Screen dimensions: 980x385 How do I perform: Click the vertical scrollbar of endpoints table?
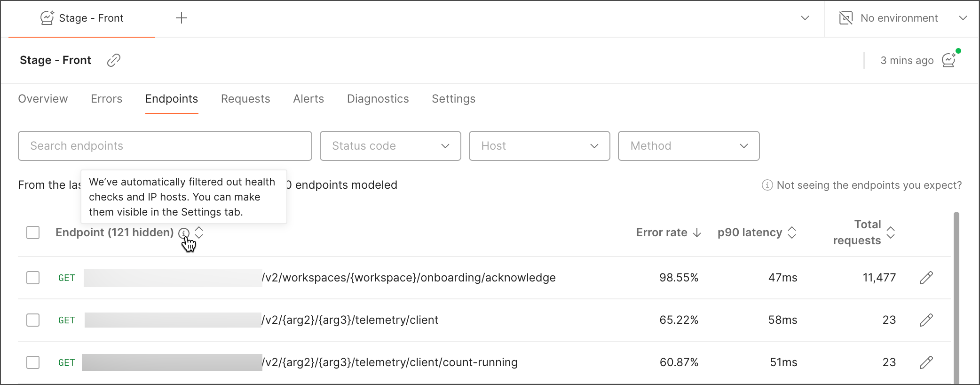956,298
